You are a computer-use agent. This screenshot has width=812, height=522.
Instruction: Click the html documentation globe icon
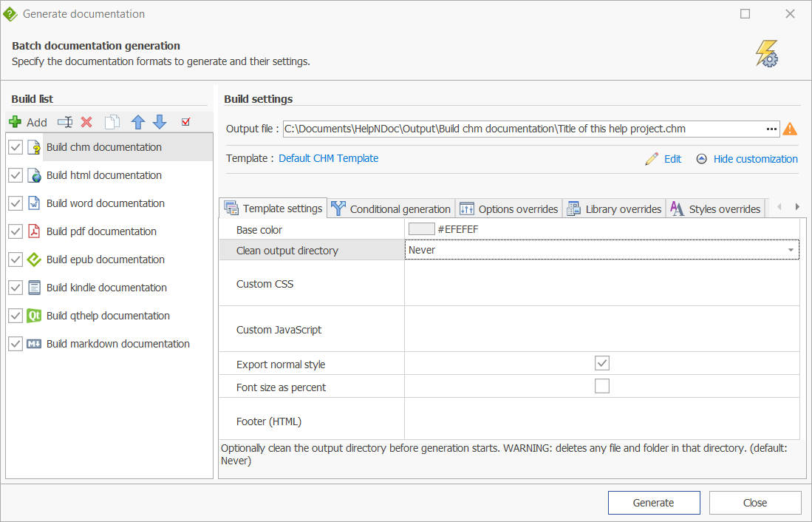point(34,175)
